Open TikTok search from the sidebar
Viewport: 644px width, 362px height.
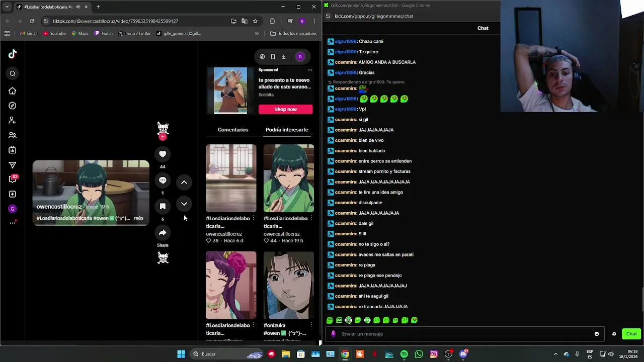point(13,74)
